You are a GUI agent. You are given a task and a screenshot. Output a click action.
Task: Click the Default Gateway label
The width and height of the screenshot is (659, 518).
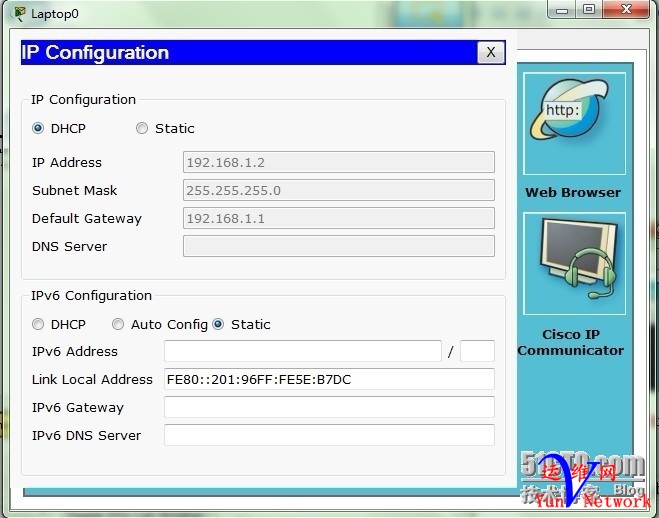pos(87,218)
